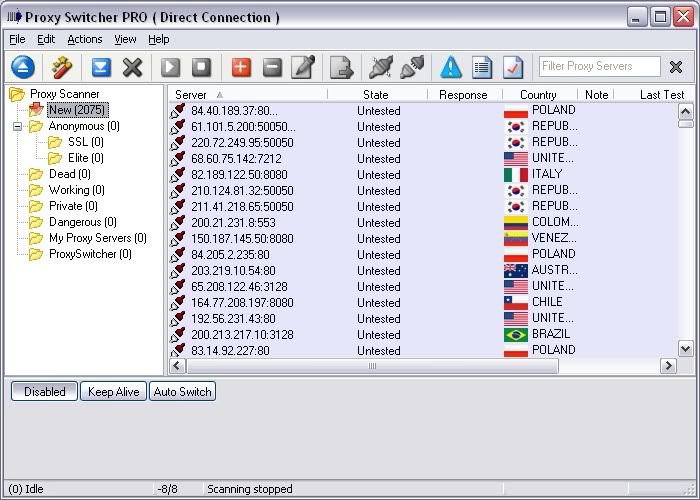Click the Filter Proxy Servers input field
This screenshot has height=500, width=700.
pos(599,66)
